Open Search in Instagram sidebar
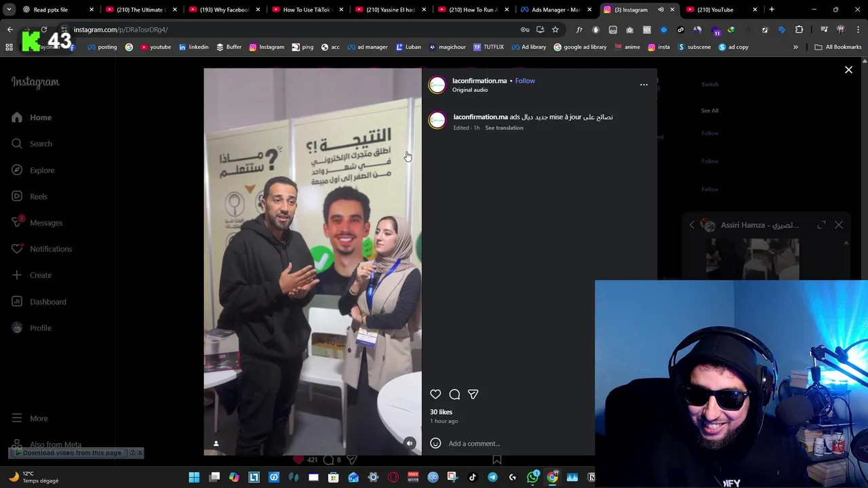 (32, 144)
